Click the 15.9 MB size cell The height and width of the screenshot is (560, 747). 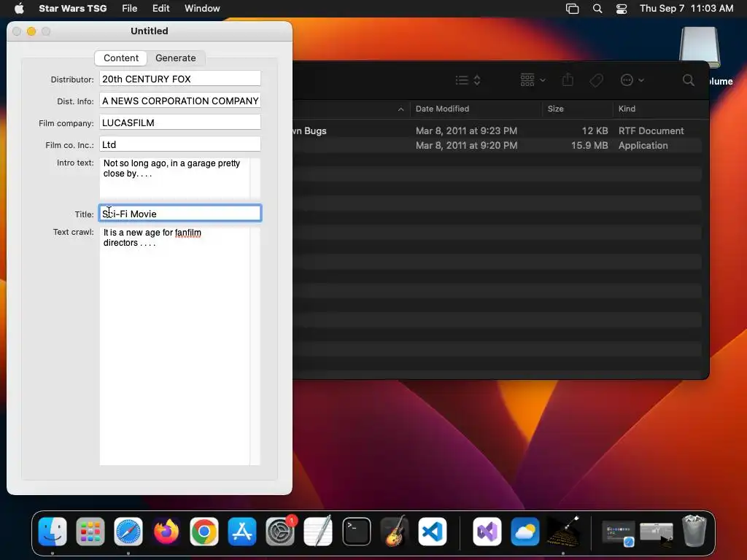click(x=589, y=146)
